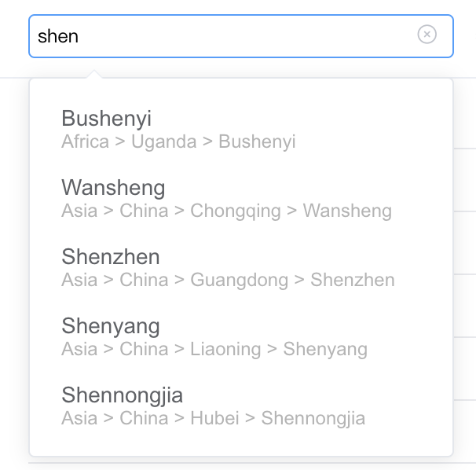
Task: Pick the Shenzhen search result
Action: (111, 257)
